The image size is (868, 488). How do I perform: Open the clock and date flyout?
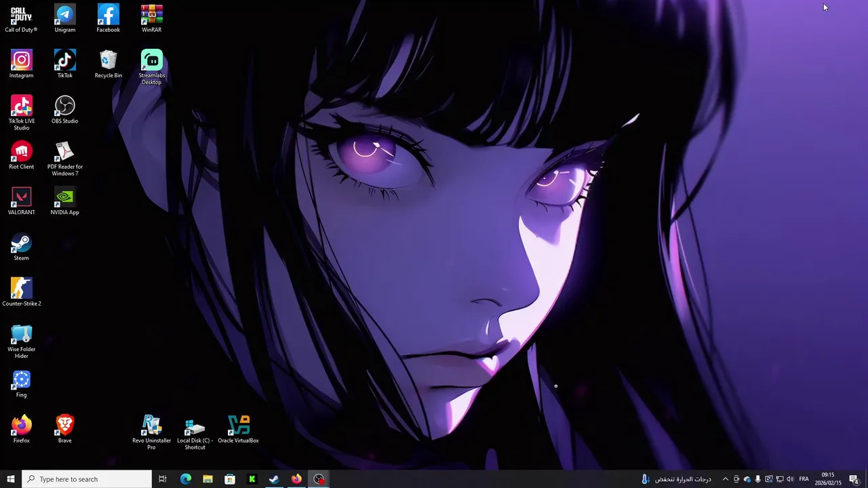828,479
